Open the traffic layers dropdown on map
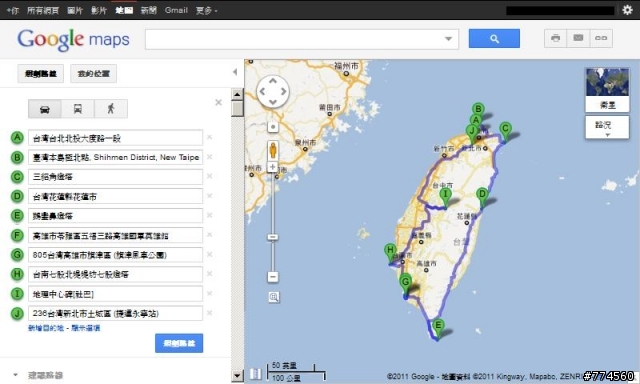The width and height of the screenshot is (640, 384). [x=607, y=127]
